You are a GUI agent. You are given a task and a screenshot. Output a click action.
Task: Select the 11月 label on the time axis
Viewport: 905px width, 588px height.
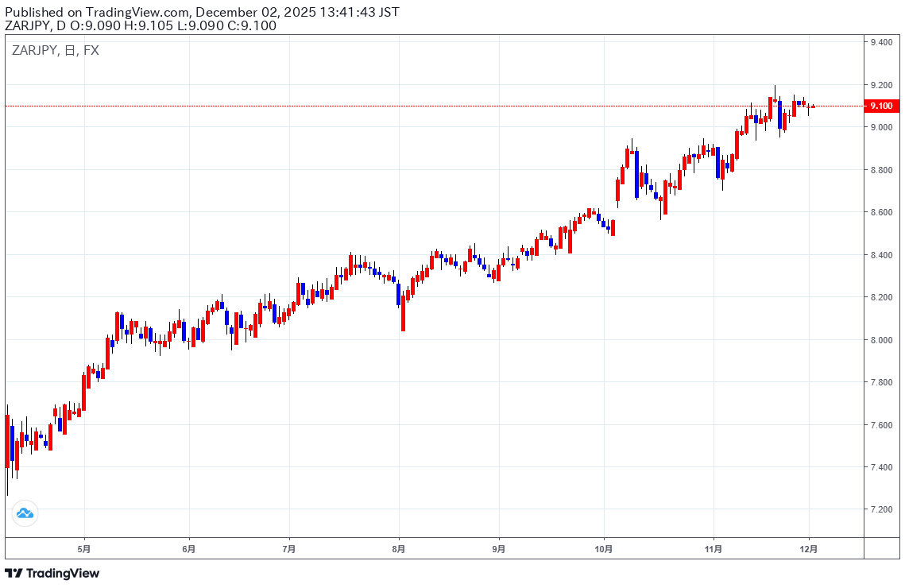714,548
